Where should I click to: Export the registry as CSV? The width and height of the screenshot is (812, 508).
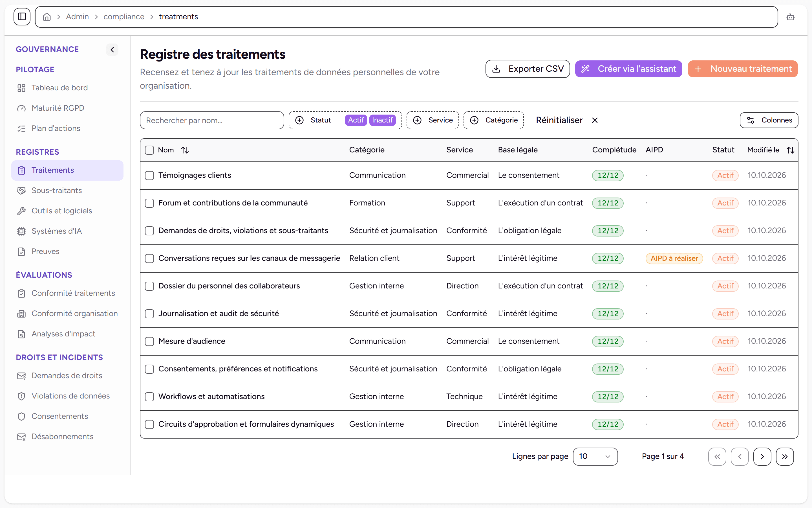[x=528, y=69]
